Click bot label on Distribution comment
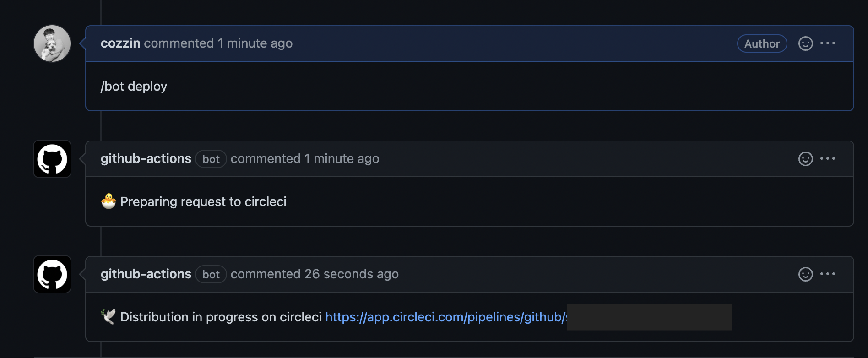Screen dimensions: 868x358 click(x=211, y=274)
